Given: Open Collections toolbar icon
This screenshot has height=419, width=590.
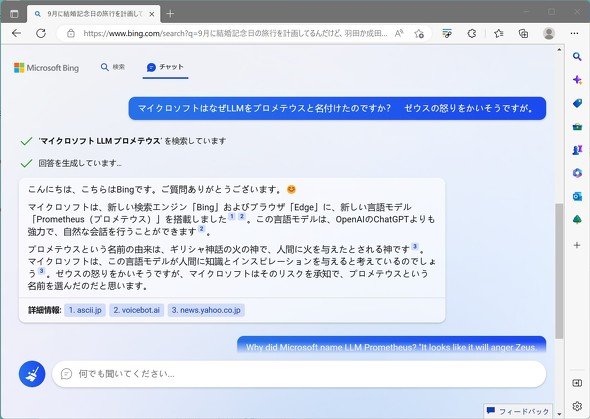Looking at the screenshot, I should pyautogui.click(x=523, y=33).
